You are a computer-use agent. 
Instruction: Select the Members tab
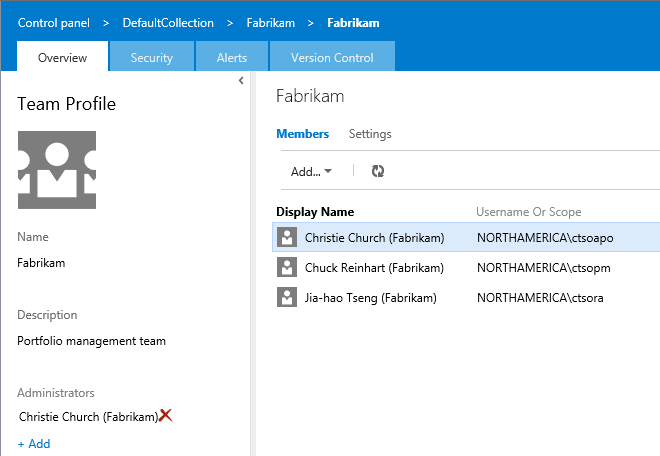click(x=303, y=133)
